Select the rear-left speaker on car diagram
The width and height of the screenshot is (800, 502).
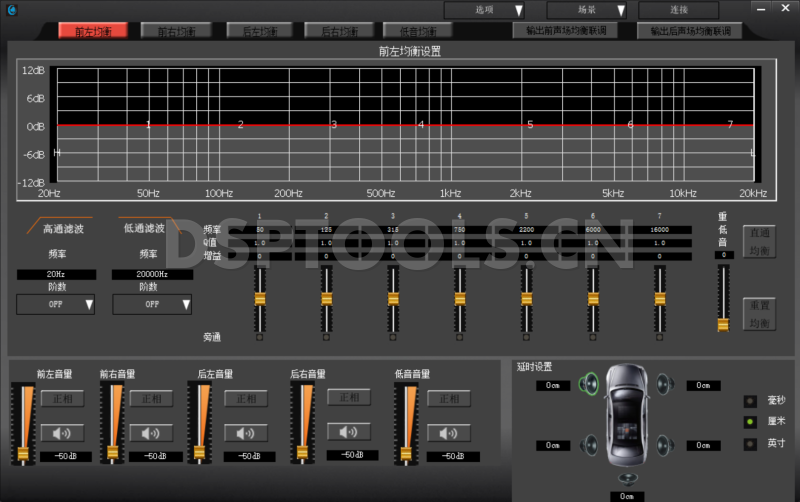(x=589, y=444)
